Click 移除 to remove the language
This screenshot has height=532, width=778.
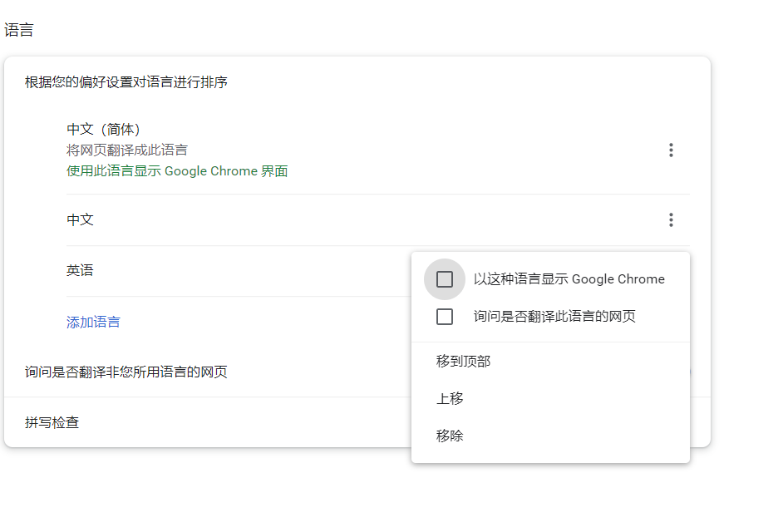point(451,436)
